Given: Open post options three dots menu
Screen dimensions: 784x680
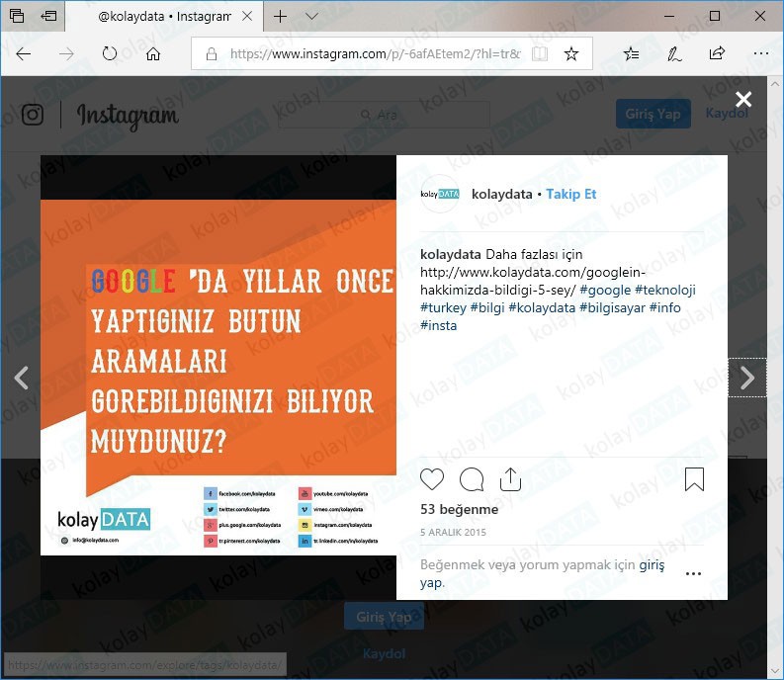Looking at the screenshot, I should click(693, 573).
